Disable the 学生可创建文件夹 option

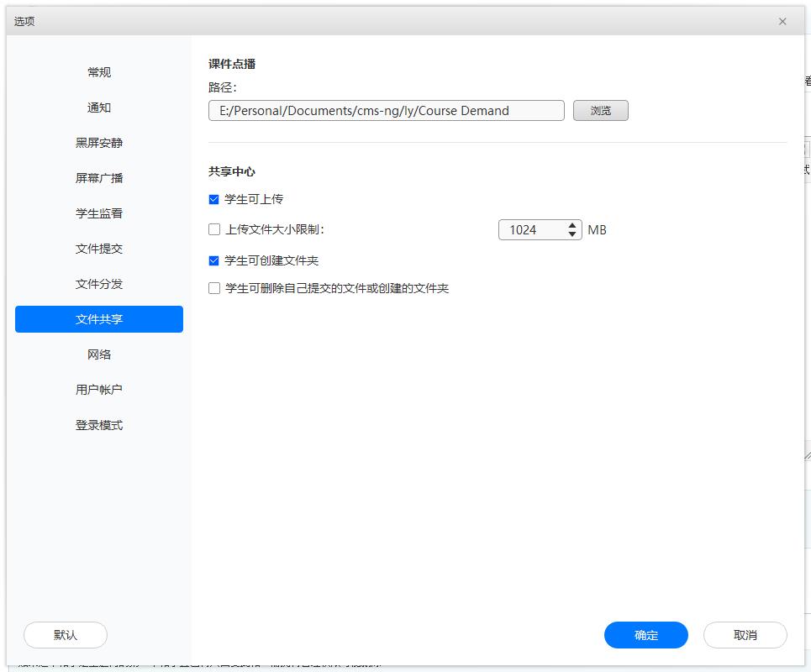pyautogui.click(x=214, y=260)
